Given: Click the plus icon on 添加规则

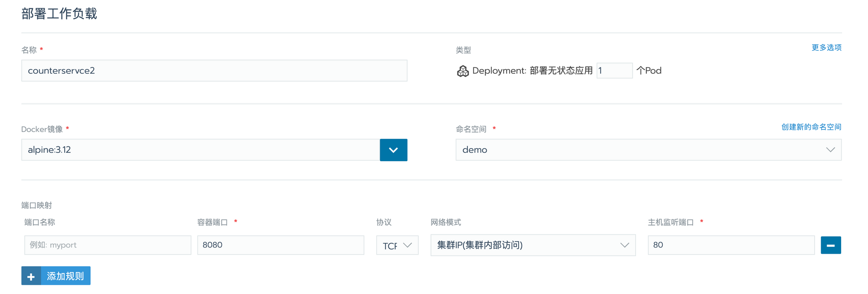Looking at the screenshot, I should point(31,276).
